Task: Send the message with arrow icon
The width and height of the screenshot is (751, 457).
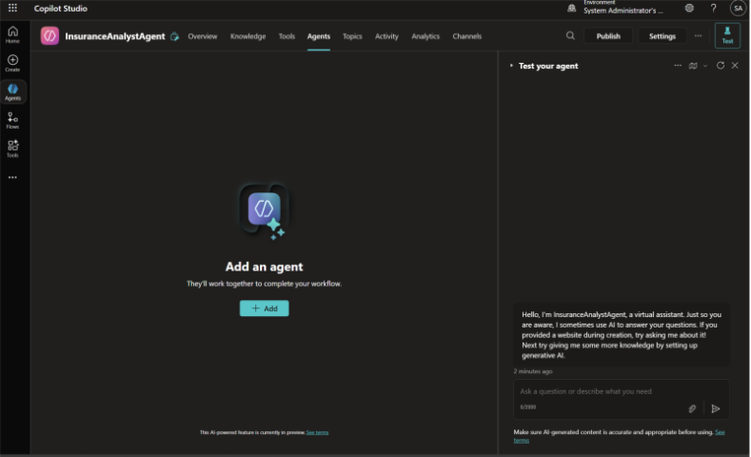Action: [x=715, y=409]
